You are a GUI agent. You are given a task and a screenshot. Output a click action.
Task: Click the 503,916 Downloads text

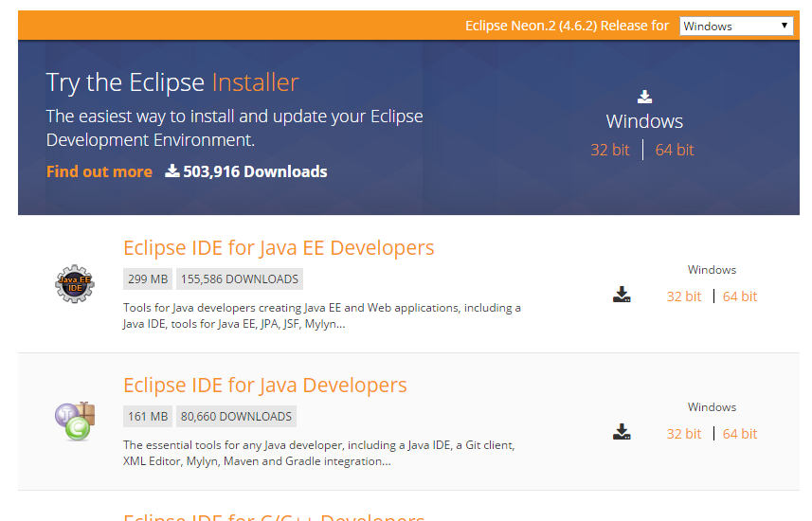click(255, 171)
